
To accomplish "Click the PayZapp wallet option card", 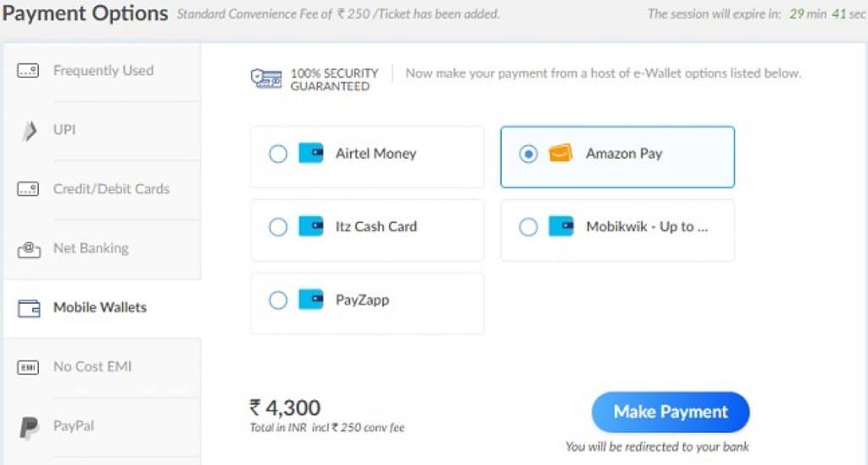I will coord(367,303).
